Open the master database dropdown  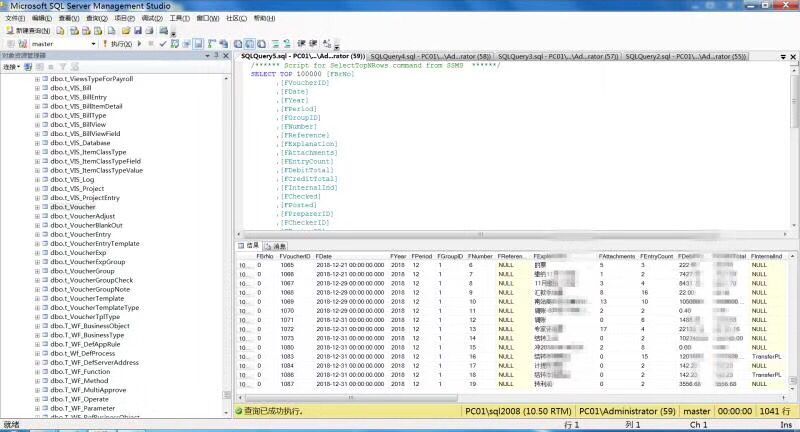point(95,44)
